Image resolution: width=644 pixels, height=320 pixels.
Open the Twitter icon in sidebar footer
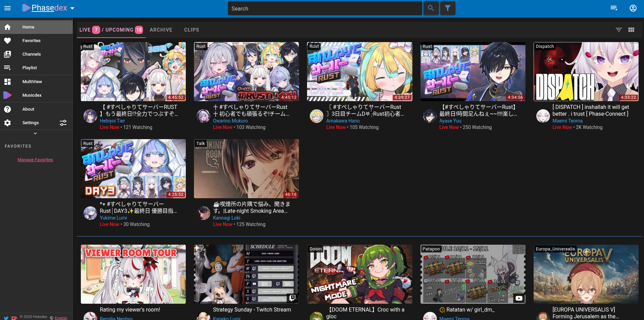coord(6,318)
